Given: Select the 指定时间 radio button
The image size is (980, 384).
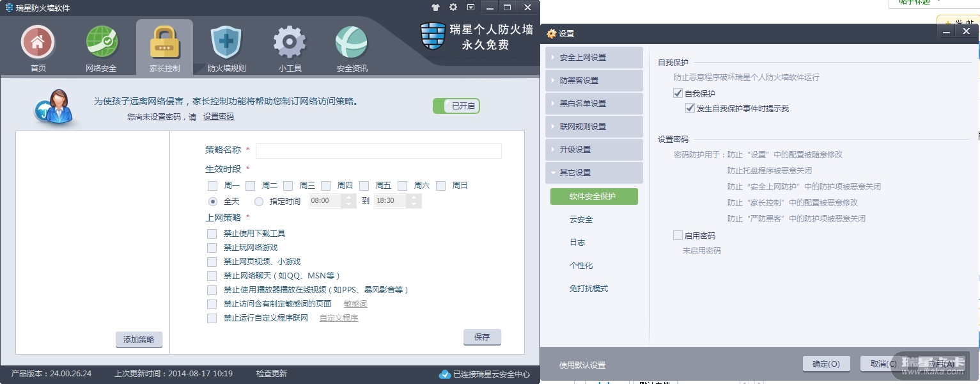Looking at the screenshot, I should point(259,202).
